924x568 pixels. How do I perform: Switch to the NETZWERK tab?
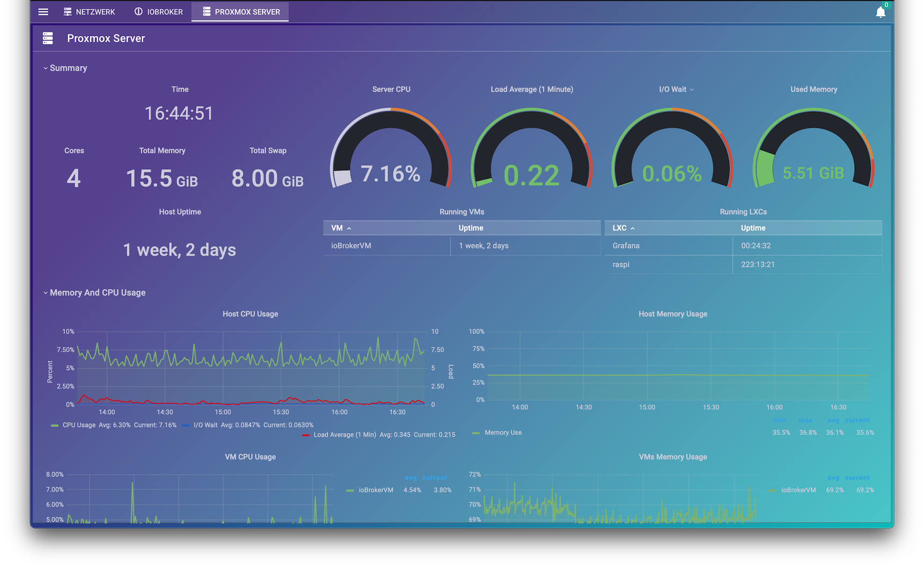tap(89, 12)
